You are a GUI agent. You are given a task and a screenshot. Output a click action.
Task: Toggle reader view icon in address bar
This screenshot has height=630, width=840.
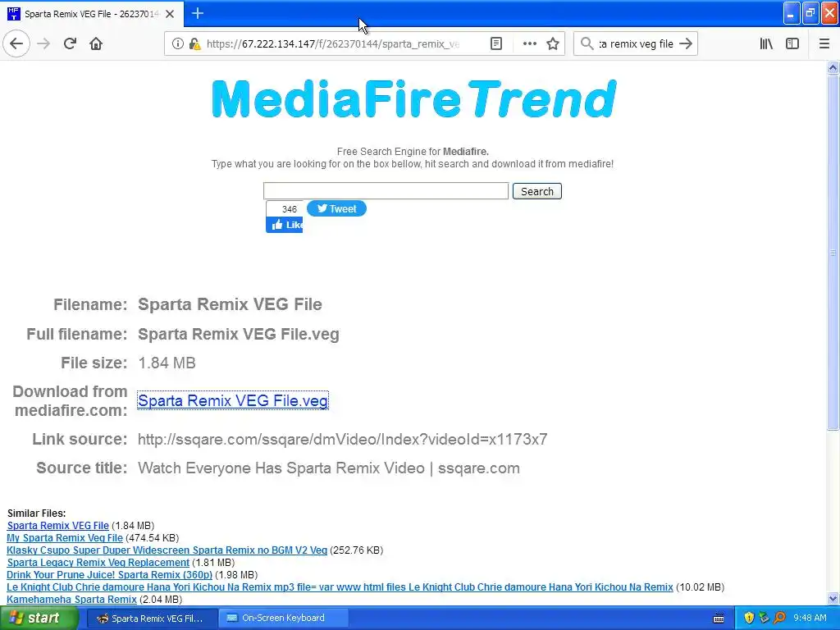point(496,44)
